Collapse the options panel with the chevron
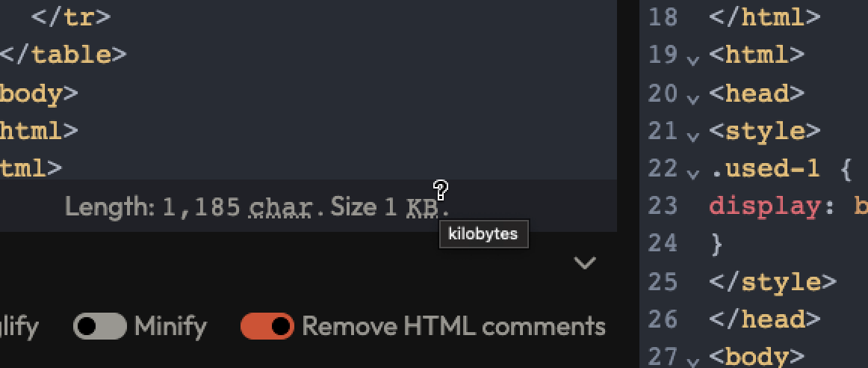Screen dimensions: 868x368 pyautogui.click(x=585, y=263)
